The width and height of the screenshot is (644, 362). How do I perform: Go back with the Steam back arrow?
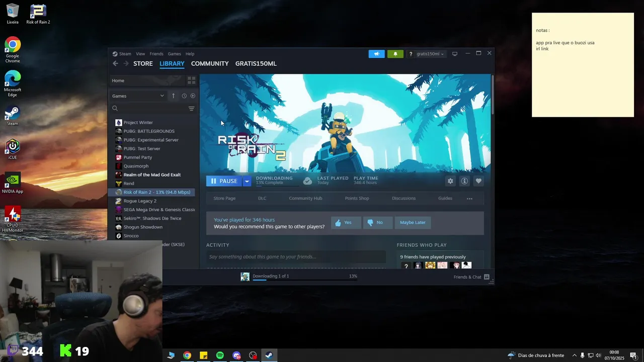115,63
